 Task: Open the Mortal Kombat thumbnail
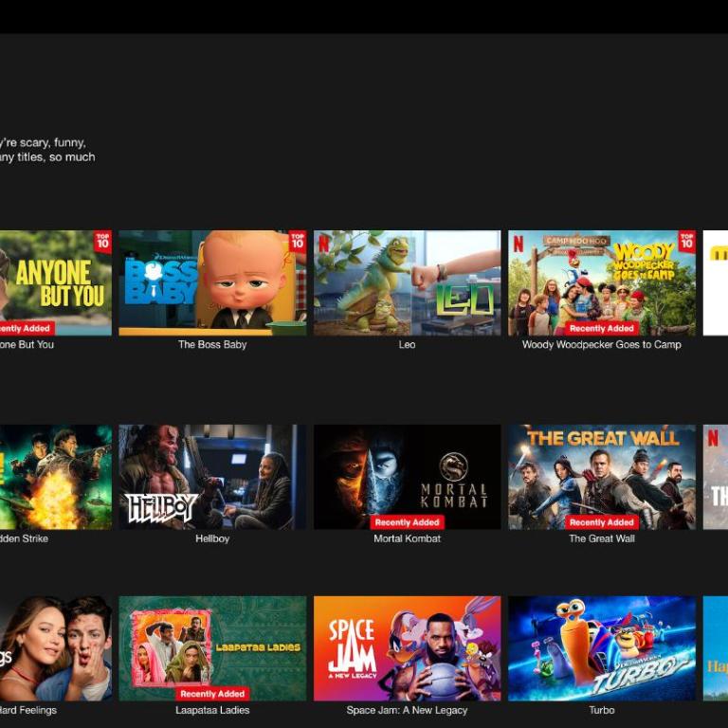click(x=408, y=477)
